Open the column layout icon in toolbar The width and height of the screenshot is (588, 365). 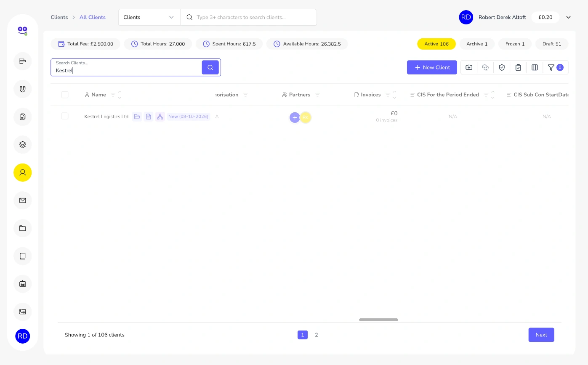point(535,67)
